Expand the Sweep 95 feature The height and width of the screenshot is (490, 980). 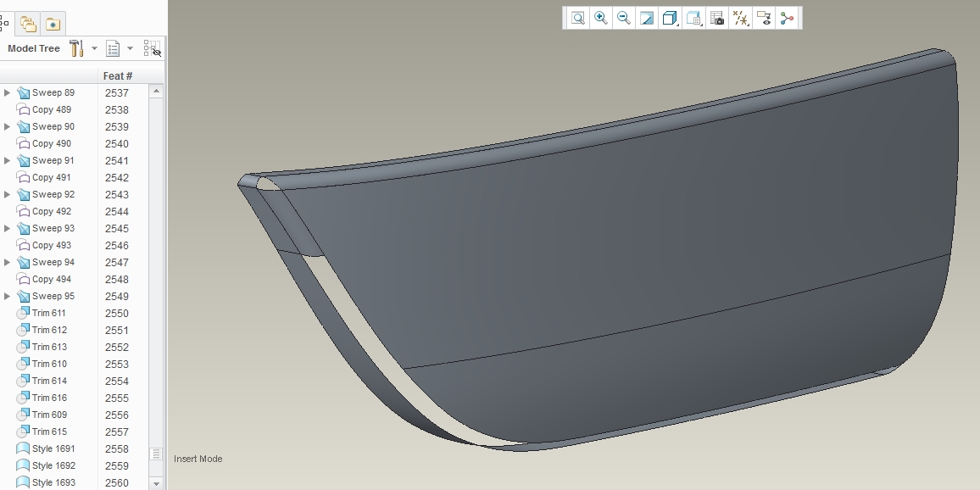[7, 296]
